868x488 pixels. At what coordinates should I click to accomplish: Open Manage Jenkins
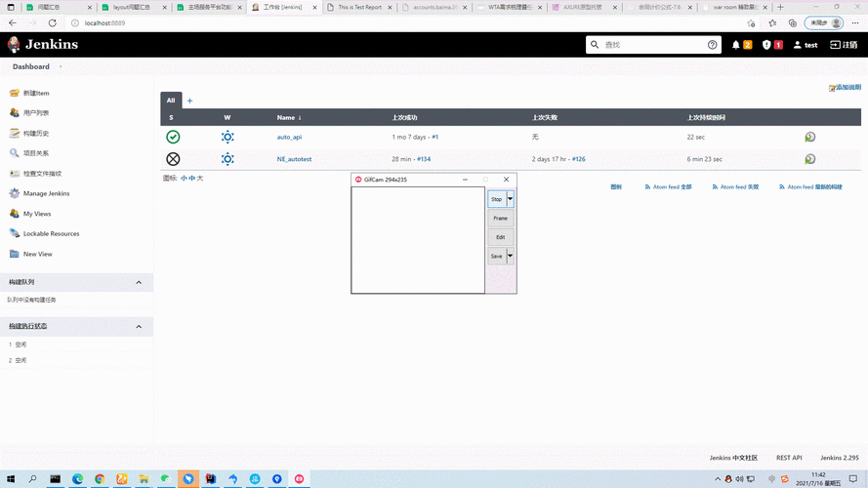[x=47, y=193]
